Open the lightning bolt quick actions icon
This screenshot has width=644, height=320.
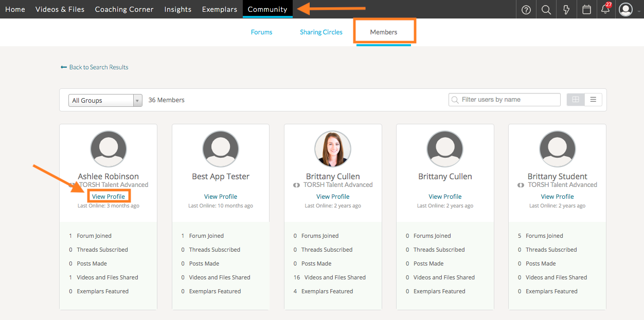(x=566, y=10)
